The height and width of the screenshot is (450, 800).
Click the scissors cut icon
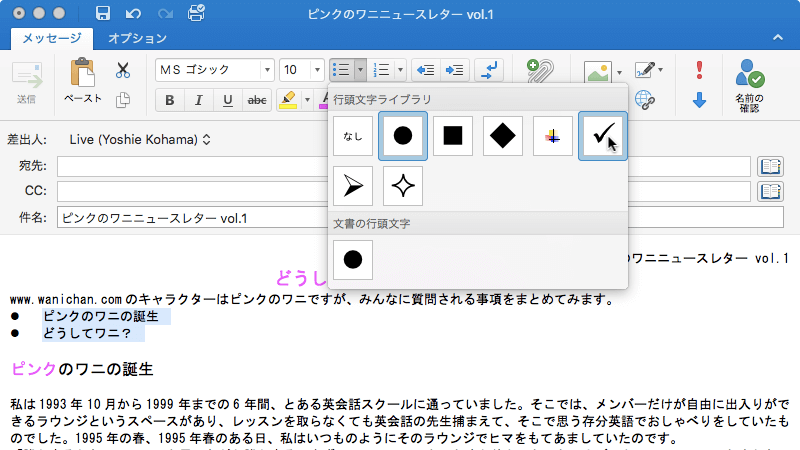(123, 70)
